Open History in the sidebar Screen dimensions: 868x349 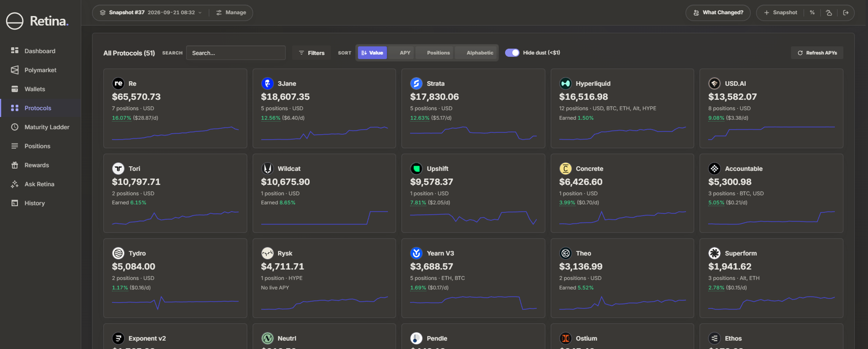click(40, 203)
